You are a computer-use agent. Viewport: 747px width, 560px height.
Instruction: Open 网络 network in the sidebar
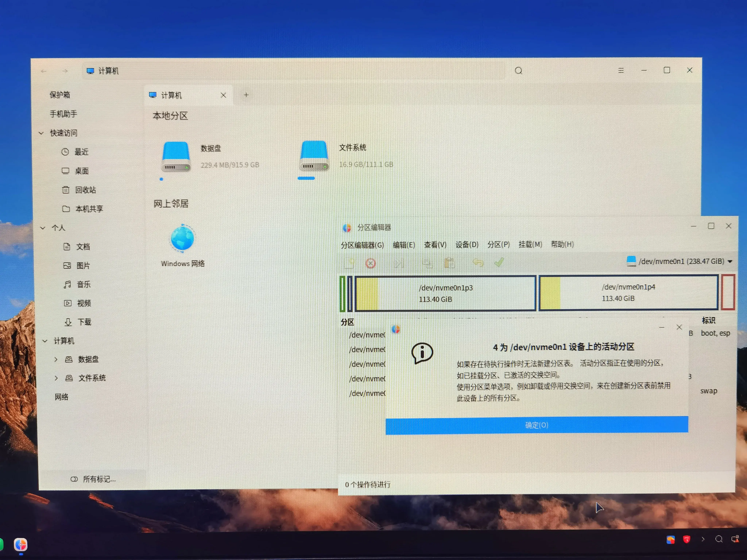tap(61, 397)
